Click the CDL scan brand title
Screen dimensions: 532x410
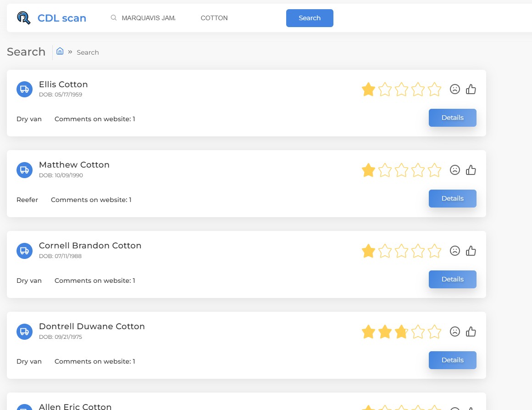pyautogui.click(x=62, y=18)
